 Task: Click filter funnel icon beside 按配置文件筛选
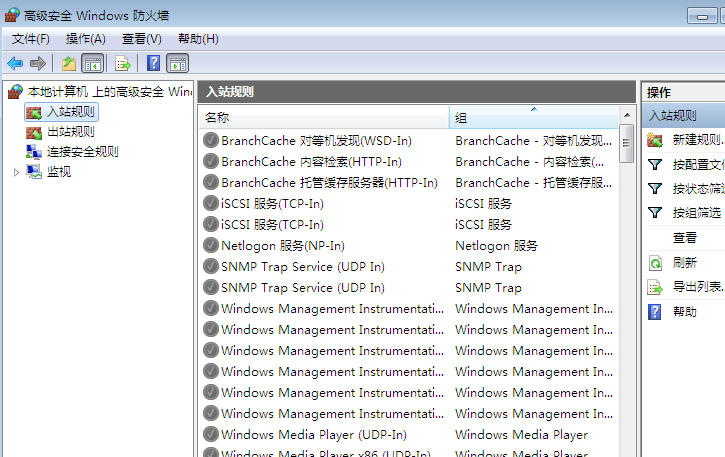click(x=655, y=165)
